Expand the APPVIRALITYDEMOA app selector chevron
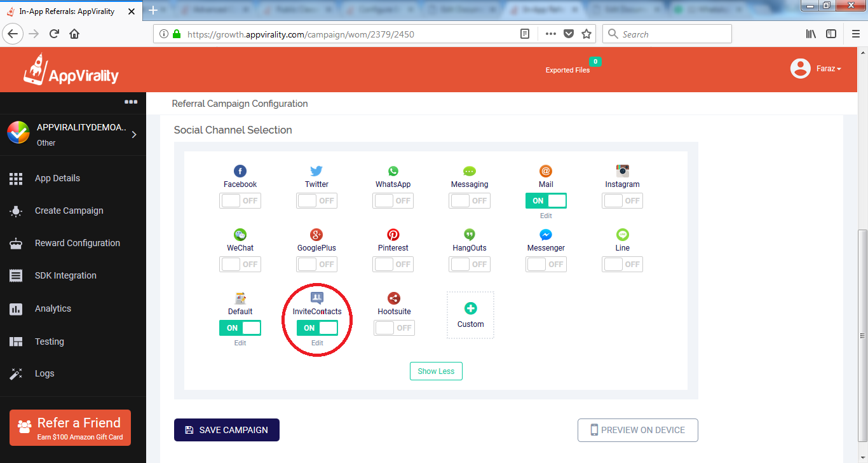This screenshot has height=463, width=868. coord(134,135)
